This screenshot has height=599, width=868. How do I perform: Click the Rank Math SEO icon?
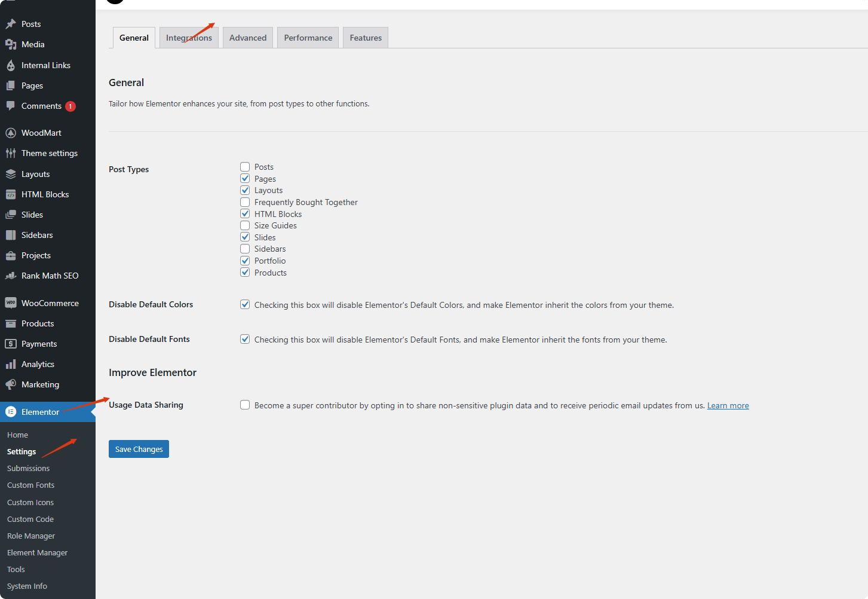pos(11,276)
